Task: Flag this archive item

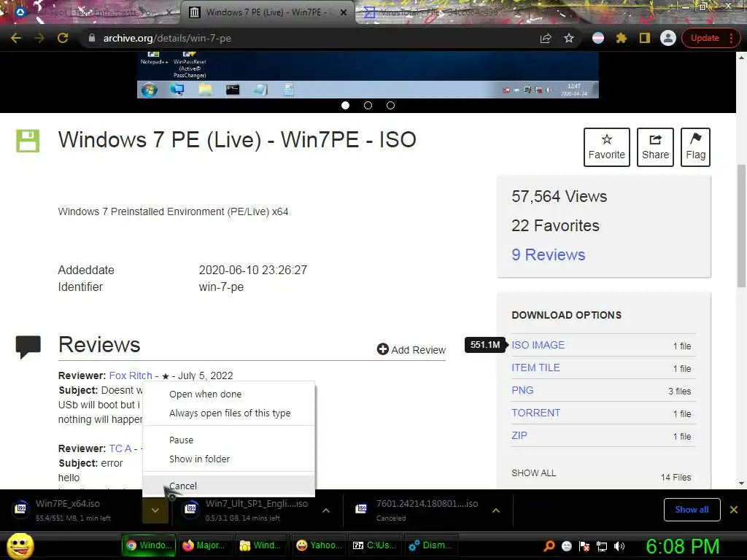Action: click(x=695, y=147)
